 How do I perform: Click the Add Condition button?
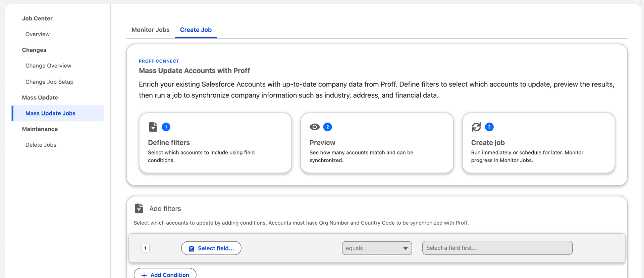pyautogui.click(x=165, y=273)
